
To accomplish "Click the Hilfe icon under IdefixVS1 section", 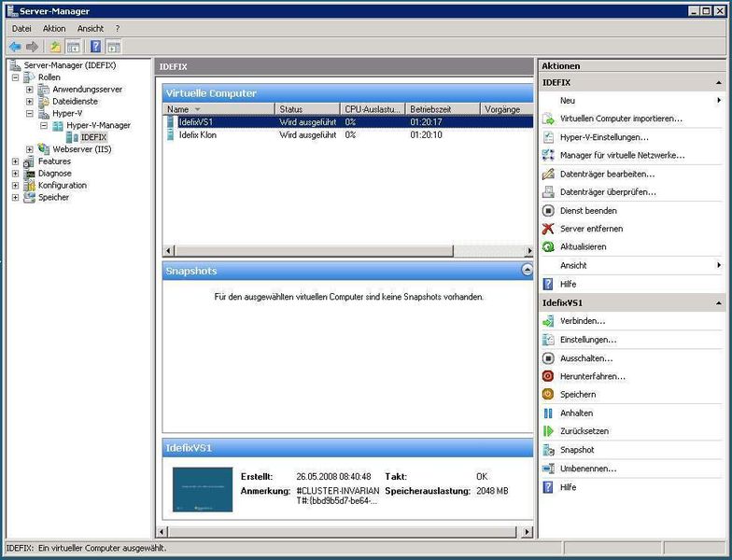I will pyautogui.click(x=548, y=487).
